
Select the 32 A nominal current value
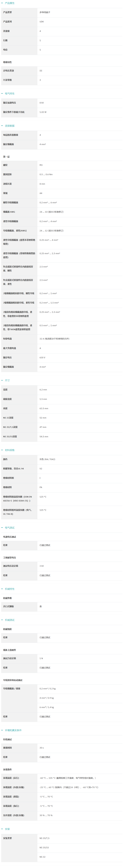point(54,339)
